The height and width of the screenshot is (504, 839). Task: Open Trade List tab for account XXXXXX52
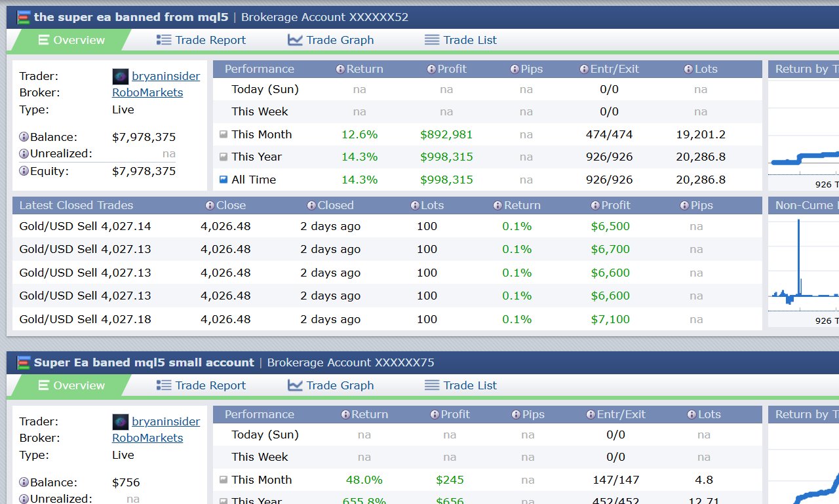coord(461,40)
